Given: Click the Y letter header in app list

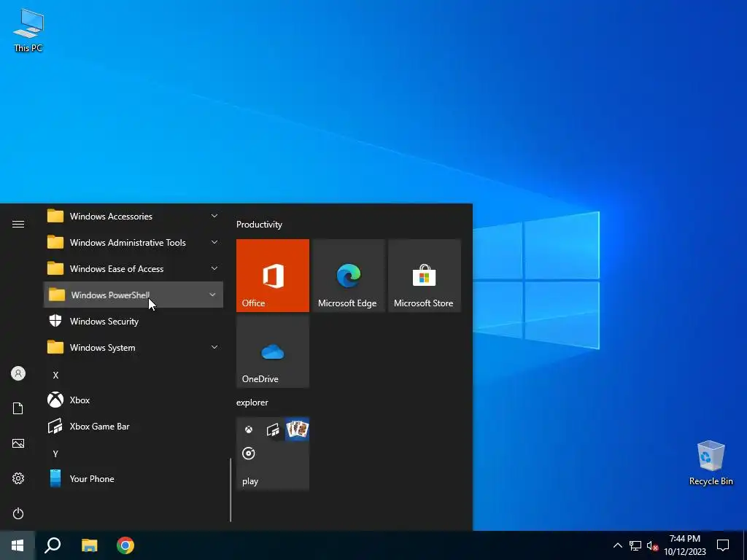Looking at the screenshot, I should [x=55, y=454].
